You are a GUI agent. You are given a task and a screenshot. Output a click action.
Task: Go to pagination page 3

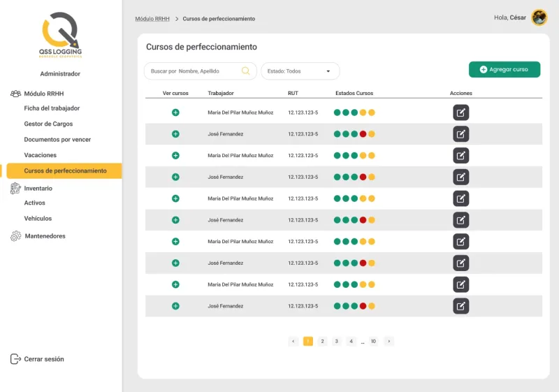point(337,342)
